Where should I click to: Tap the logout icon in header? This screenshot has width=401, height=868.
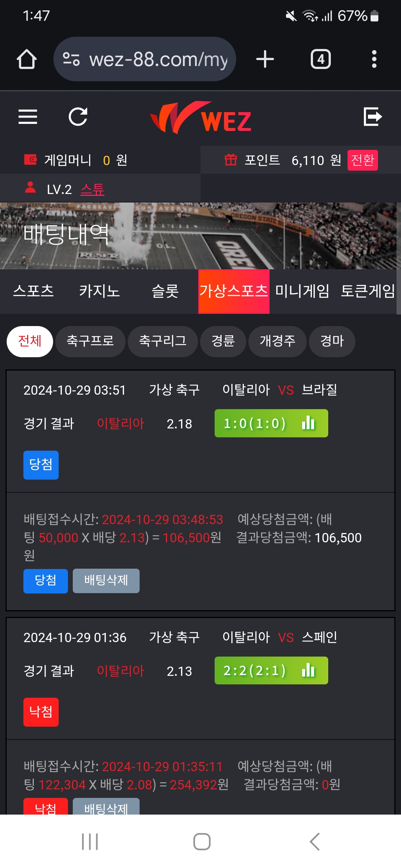tap(373, 117)
